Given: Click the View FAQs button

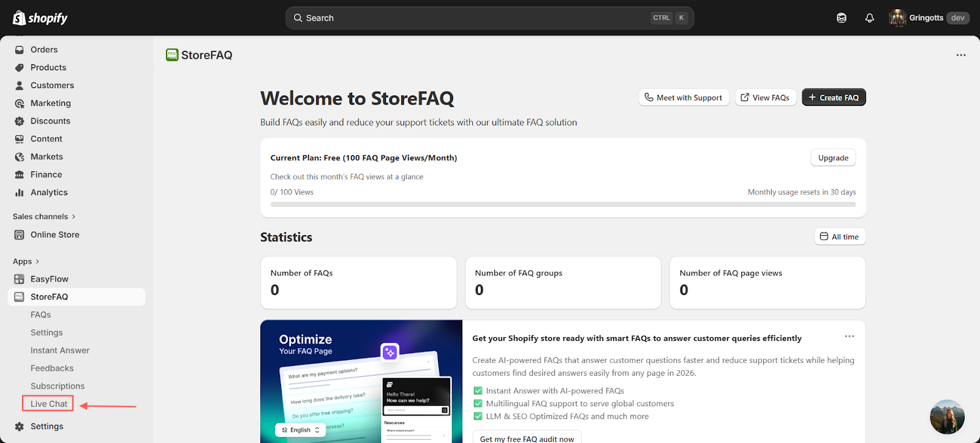Looking at the screenshot, I should click(766, 97).
